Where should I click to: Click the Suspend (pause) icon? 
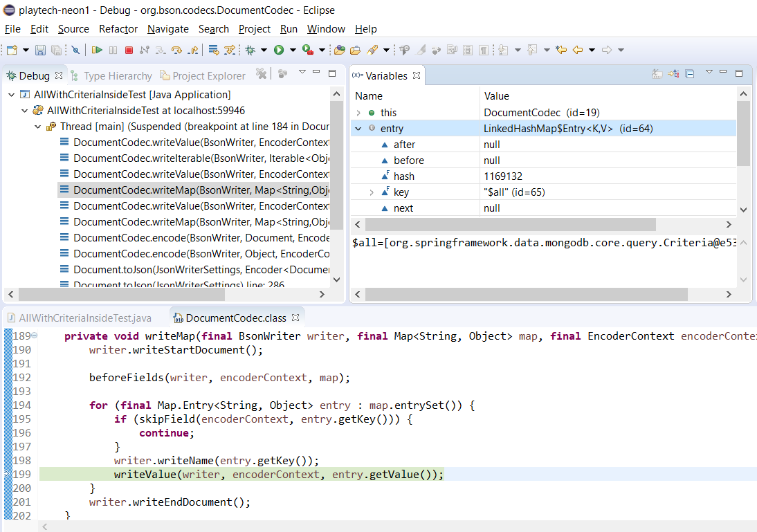click(x=113, y=49)
